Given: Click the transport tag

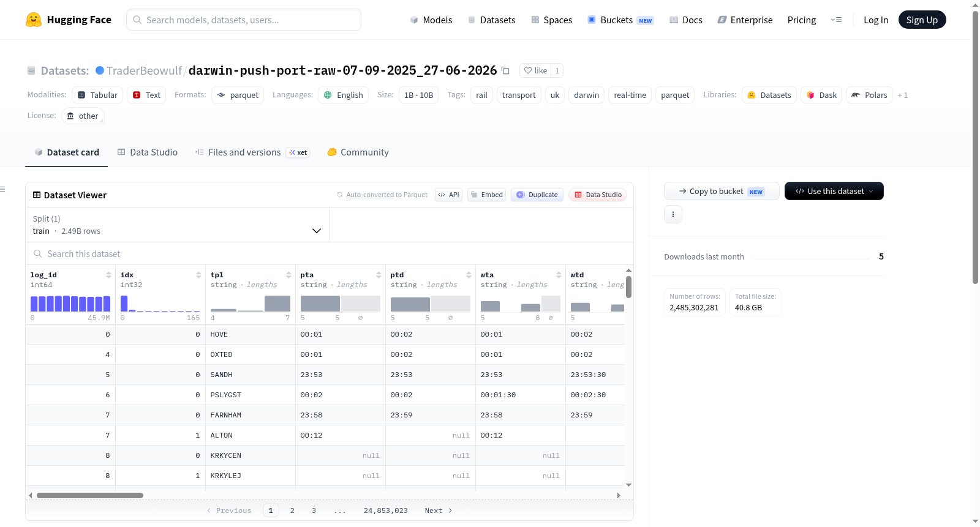Looking at the screenshot, I should [x=519, y=95].
